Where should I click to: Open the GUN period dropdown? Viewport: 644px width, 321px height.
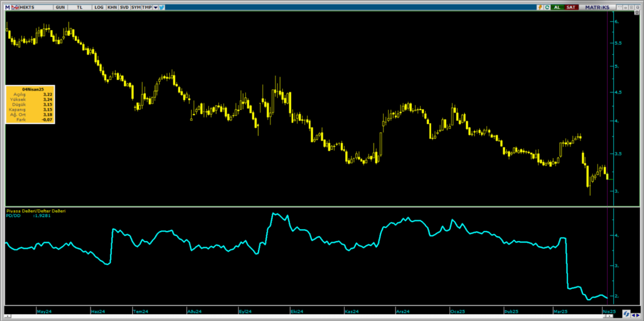click(60, 8)
